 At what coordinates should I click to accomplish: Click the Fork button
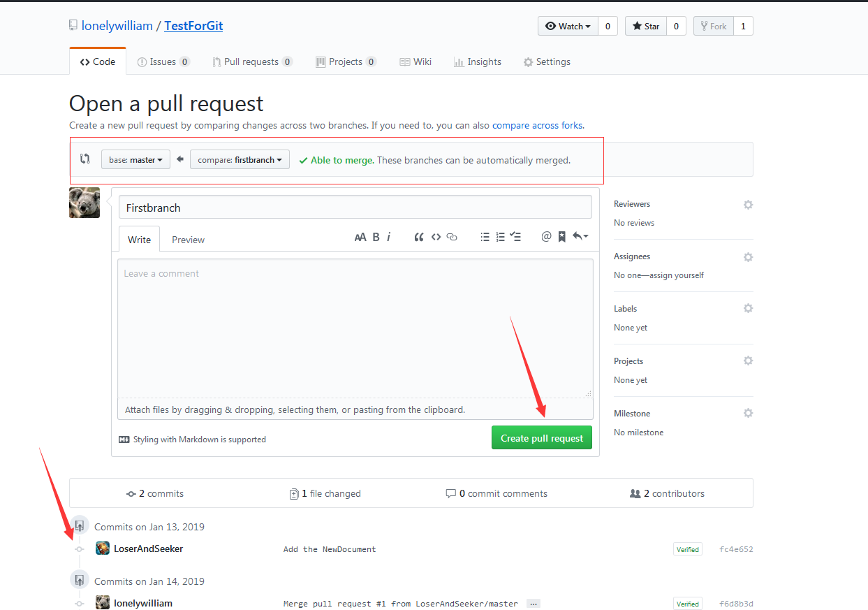[x=713, y=27]
